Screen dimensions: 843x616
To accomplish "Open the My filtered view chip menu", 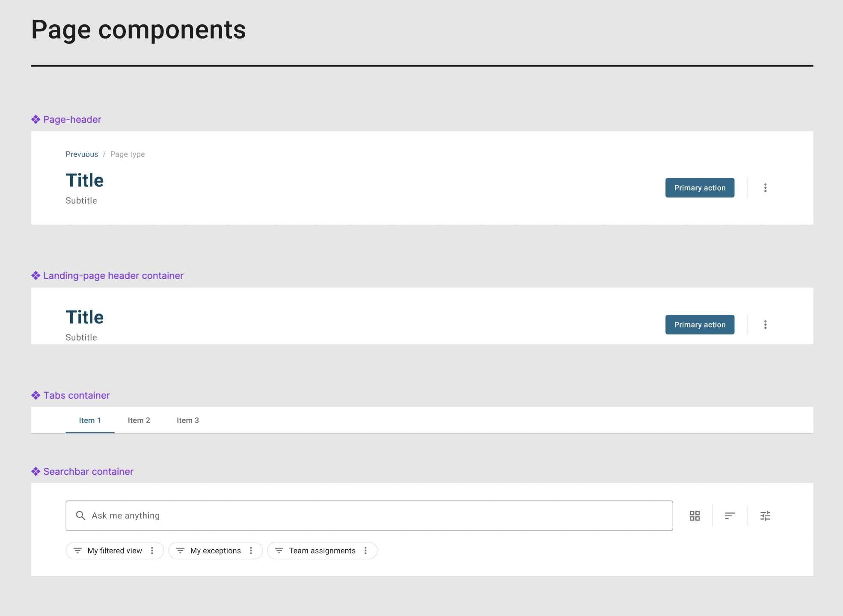I will (x=152, y=551).
